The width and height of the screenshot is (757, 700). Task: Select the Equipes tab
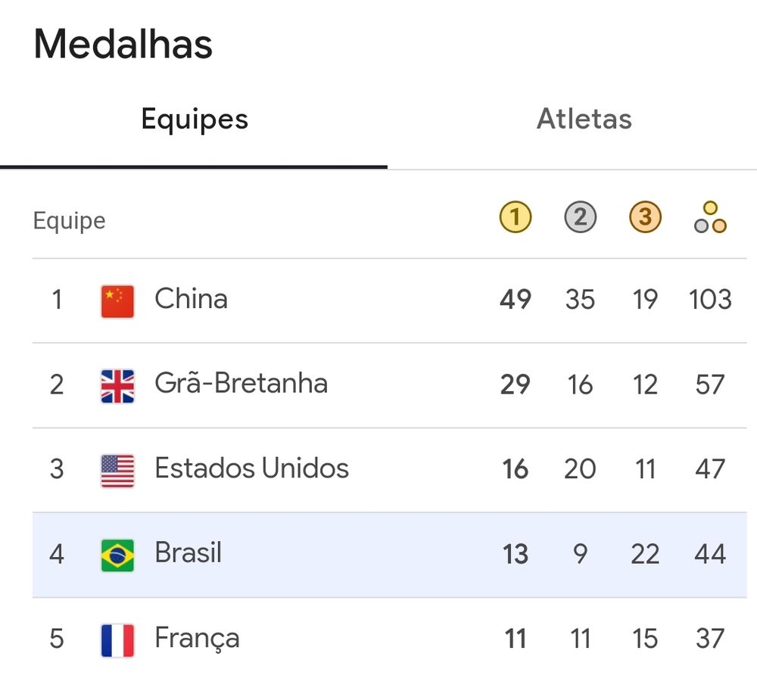coord(195,120)
